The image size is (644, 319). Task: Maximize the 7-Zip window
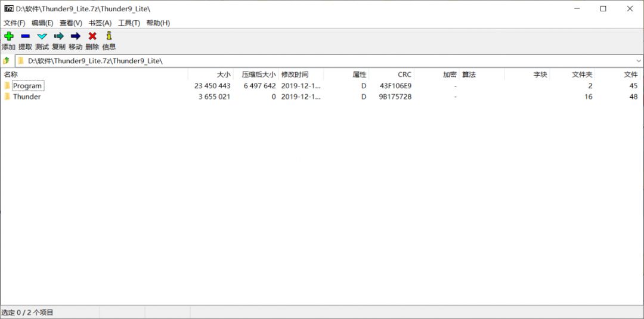coord(603,8)
